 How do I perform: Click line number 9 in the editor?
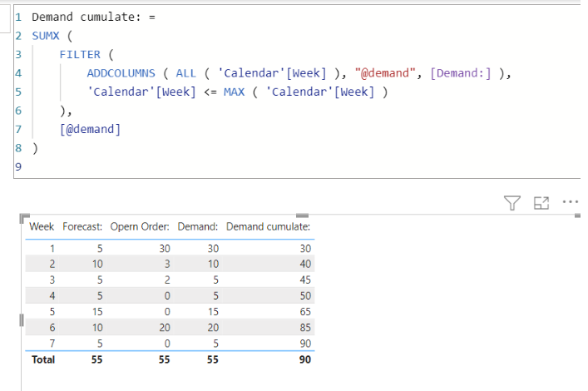18,166
